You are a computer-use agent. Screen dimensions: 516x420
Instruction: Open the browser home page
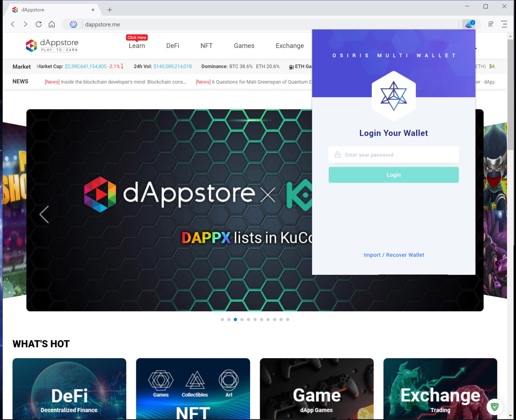point(52,24)
